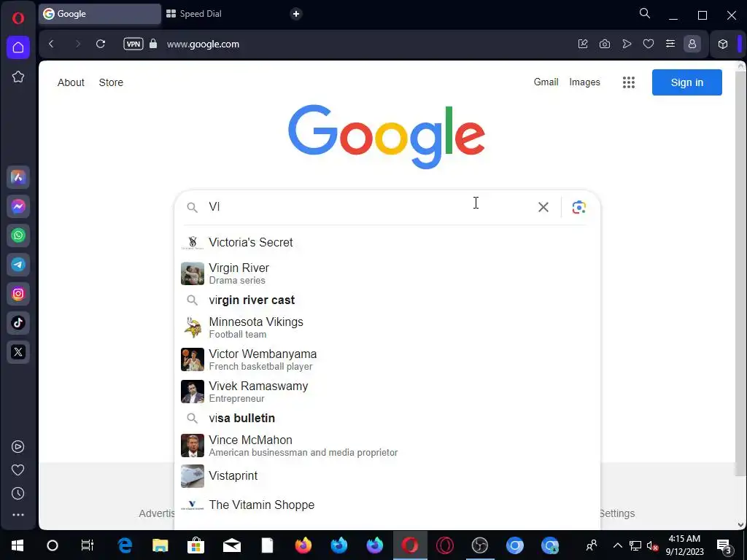Screen dimensions: 747x560
Task: Open Aria AI sidebar icon
Action: point(18,177)
